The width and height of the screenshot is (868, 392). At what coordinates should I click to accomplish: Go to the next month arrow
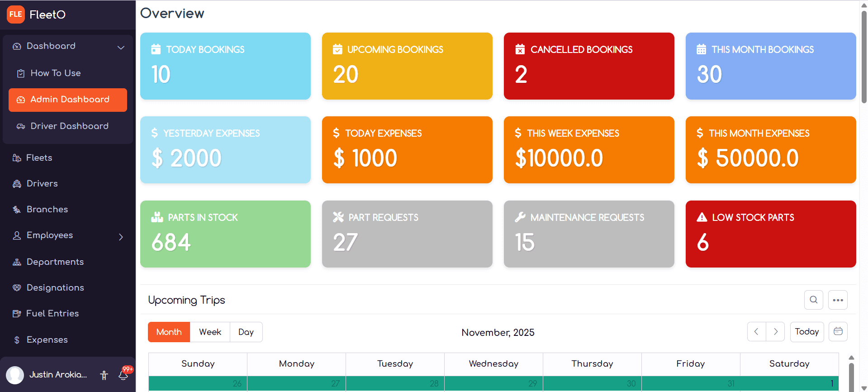775,332
